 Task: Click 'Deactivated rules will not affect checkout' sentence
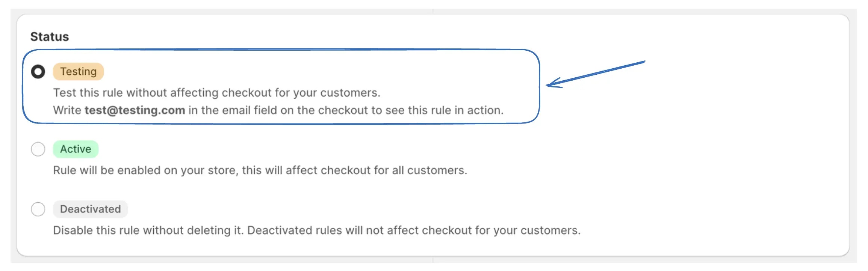pyautogui.click(x=414, y=230)
